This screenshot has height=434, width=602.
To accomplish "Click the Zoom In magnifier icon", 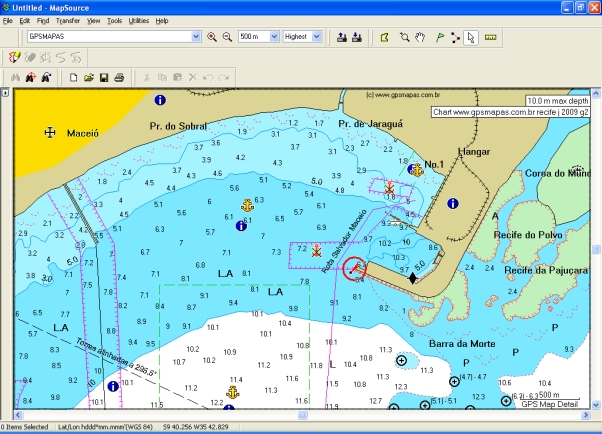I will point(212,37).
